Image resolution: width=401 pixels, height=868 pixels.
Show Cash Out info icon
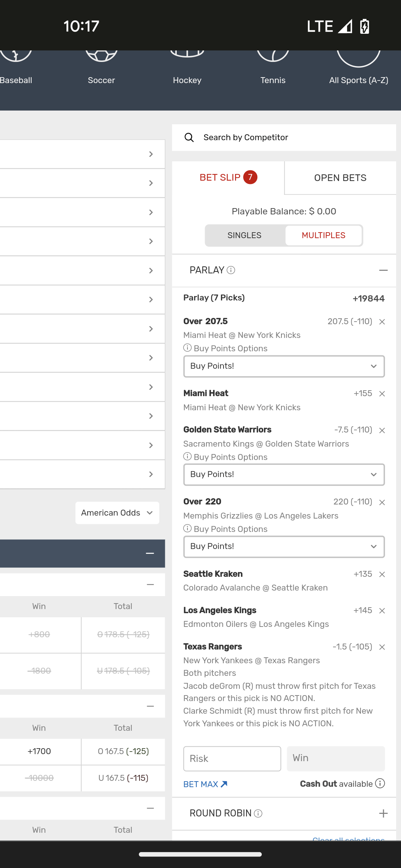(x=380, y=783)
